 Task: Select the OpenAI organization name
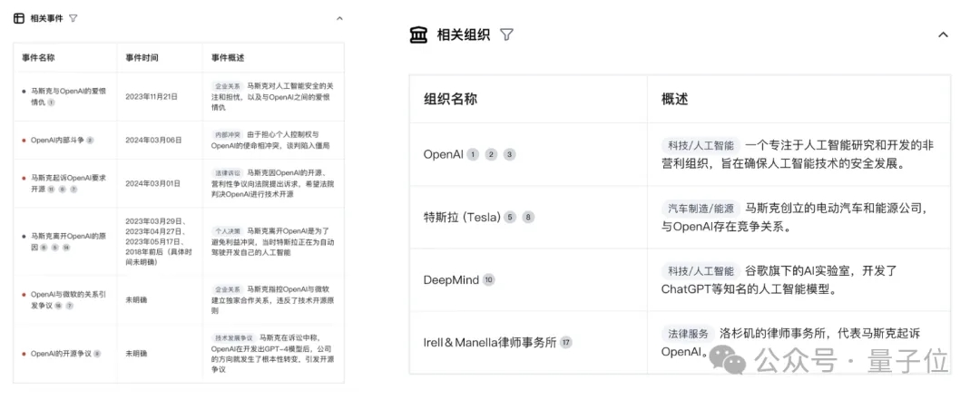[443, 154]
